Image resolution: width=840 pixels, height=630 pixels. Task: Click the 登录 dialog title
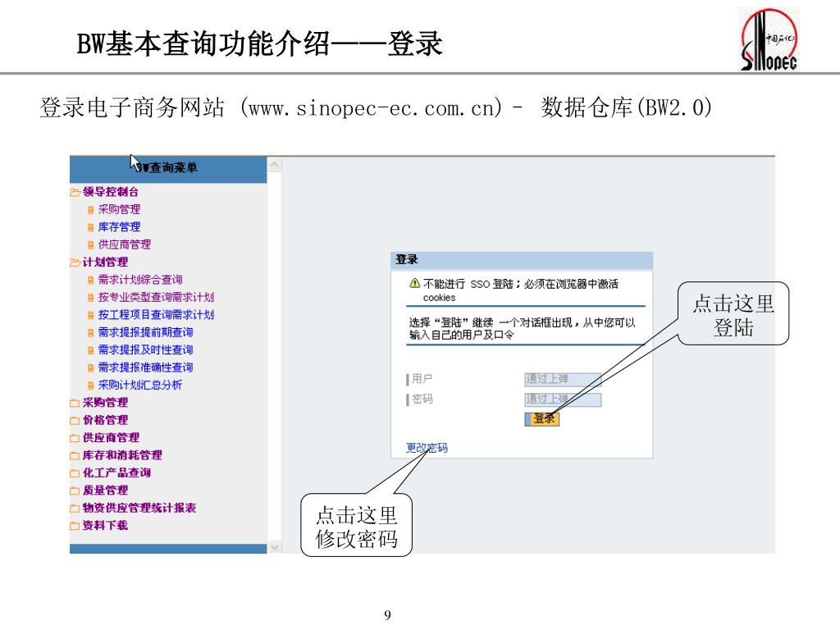click(x=407, y=260)
